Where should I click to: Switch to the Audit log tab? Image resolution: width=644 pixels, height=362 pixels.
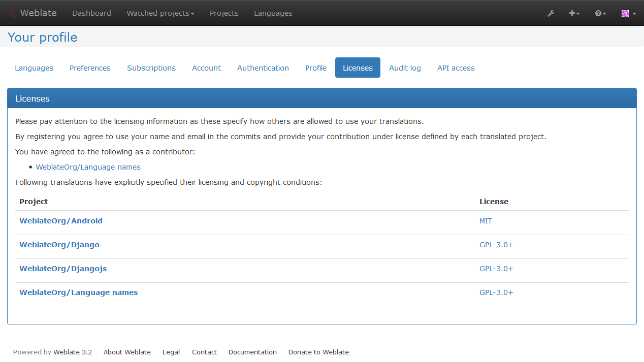click(405, 68)
